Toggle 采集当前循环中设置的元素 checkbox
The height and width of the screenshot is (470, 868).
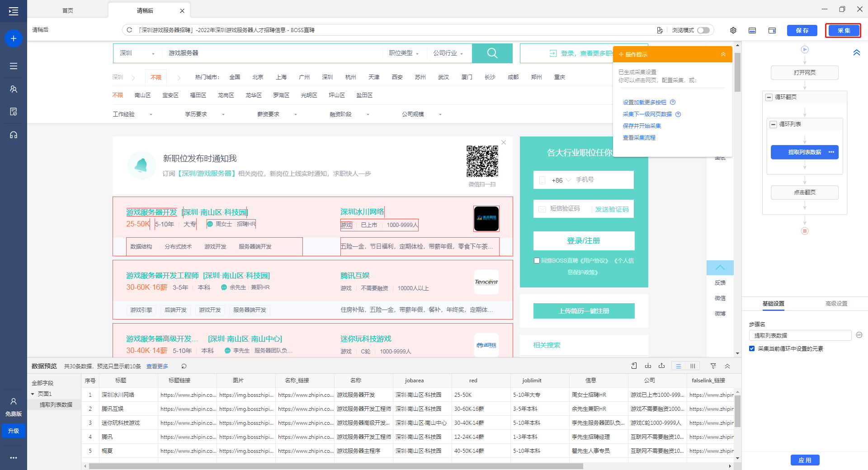coord(752,349)
